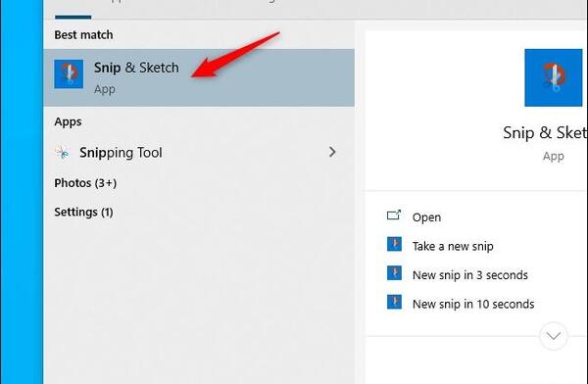The image size is (588, 384).
Task: Click the icon beside Take a new snip
Action: pos(394,244)
